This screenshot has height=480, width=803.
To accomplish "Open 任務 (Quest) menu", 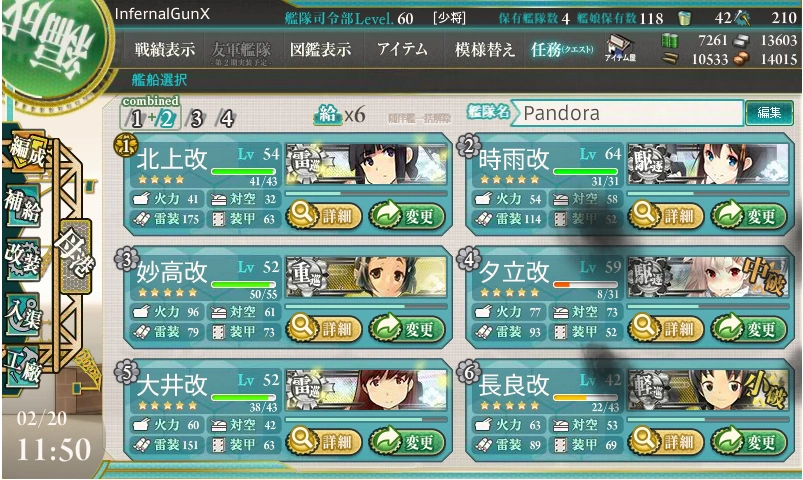I will tap(562, 50).
